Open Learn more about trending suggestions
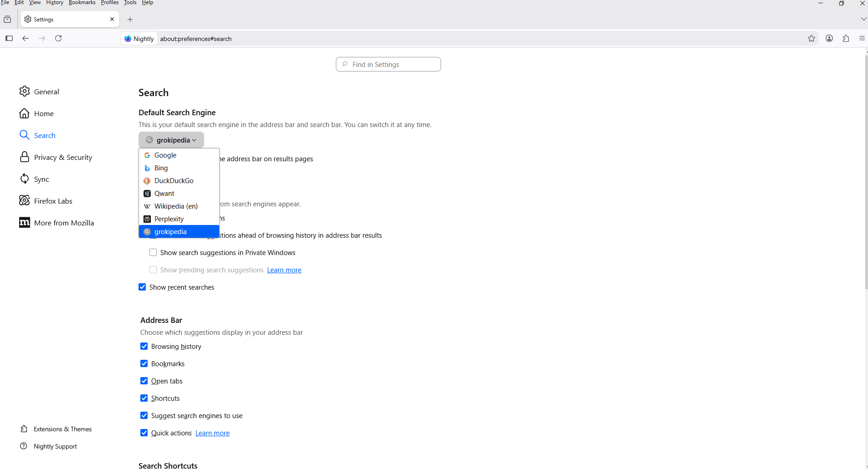 point(284,270)
